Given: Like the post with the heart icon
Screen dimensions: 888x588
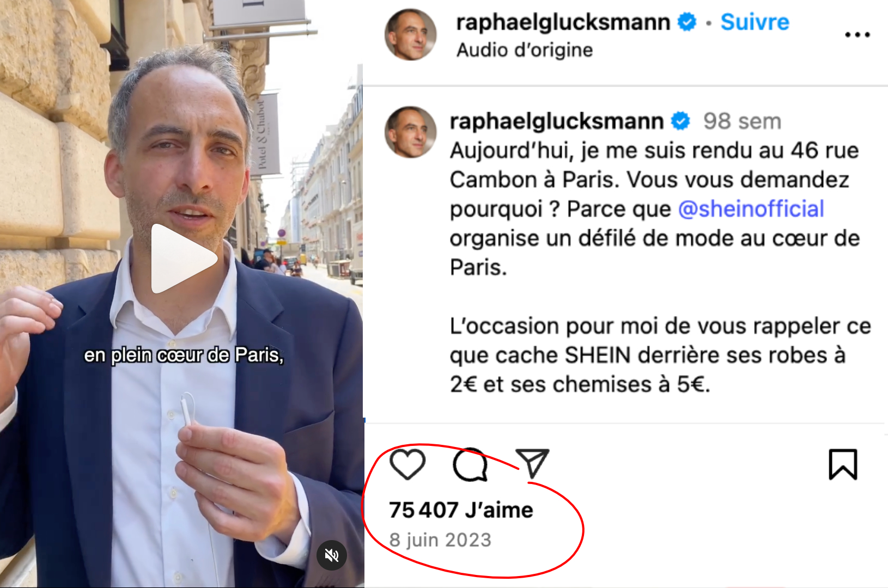Looking at the screenshot, I should point(407,464).
